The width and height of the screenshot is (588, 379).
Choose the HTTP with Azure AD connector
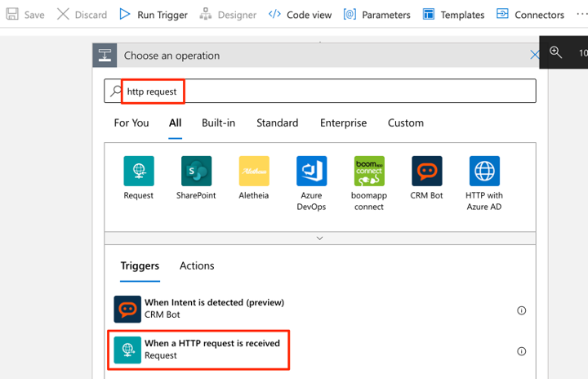(x=484, y=171)
